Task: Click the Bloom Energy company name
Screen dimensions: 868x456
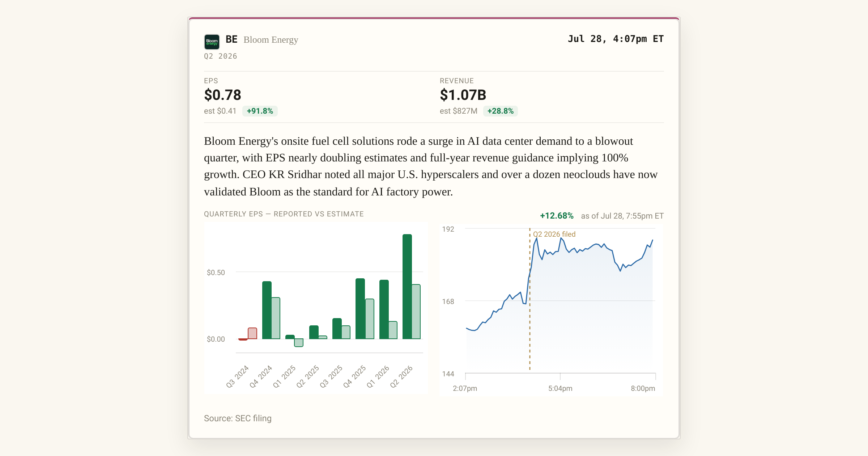Action: click(x=271, y=40)
